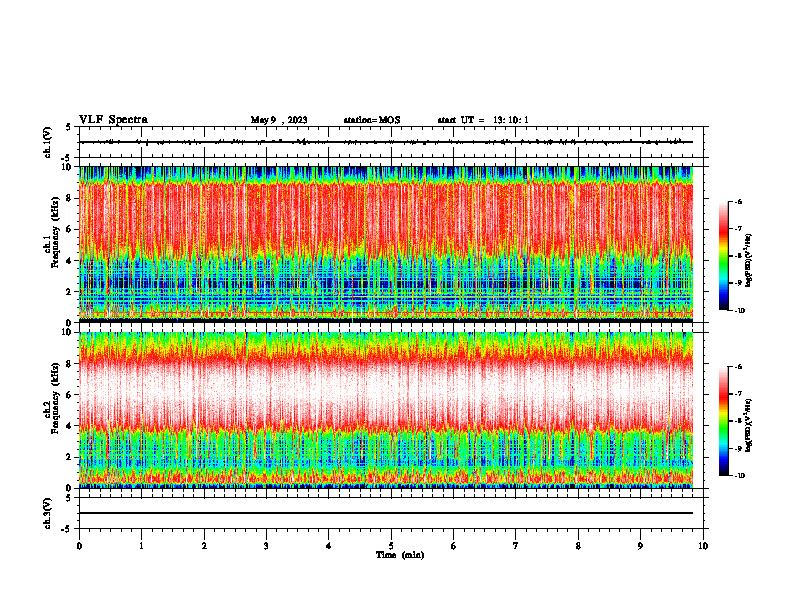
Task: Click the 2 kHz tick label of ch.1 axis
Action: [70, 291]
